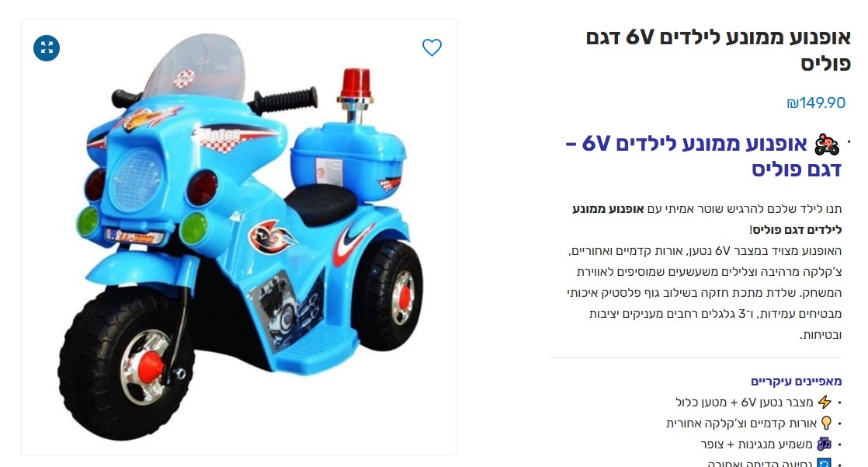Click the motorcycle emoji beside the heading

pyautogui.click(x=827, y=145)
